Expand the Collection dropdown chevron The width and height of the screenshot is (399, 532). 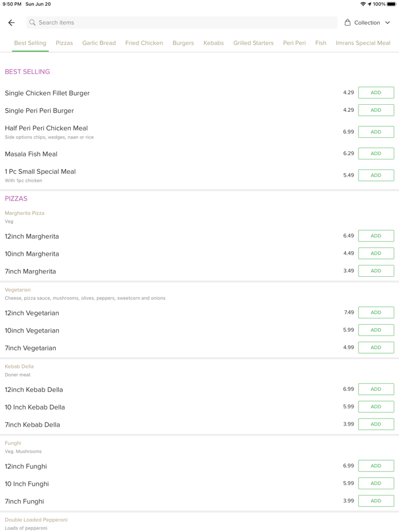[388, 23]
